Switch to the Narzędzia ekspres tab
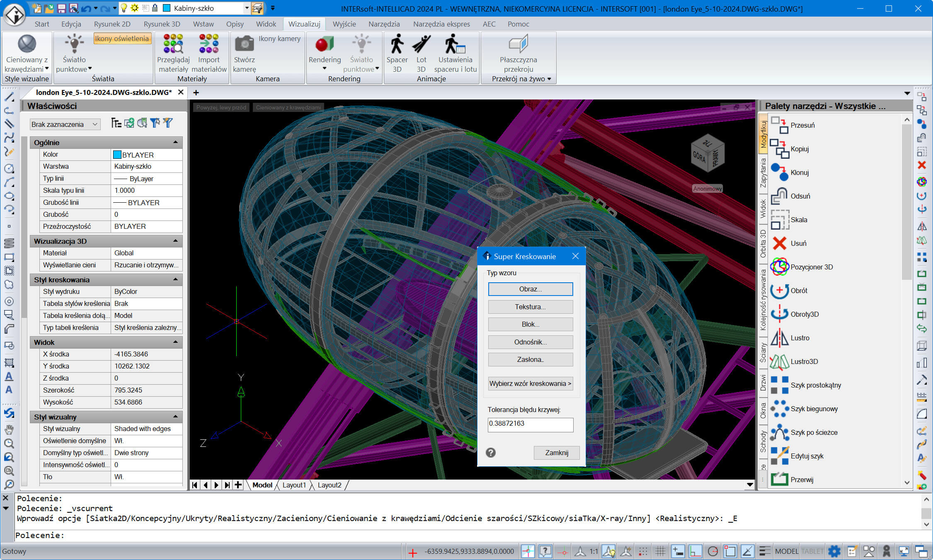Screen dimensions: 933x560 (x=441, y=24)
